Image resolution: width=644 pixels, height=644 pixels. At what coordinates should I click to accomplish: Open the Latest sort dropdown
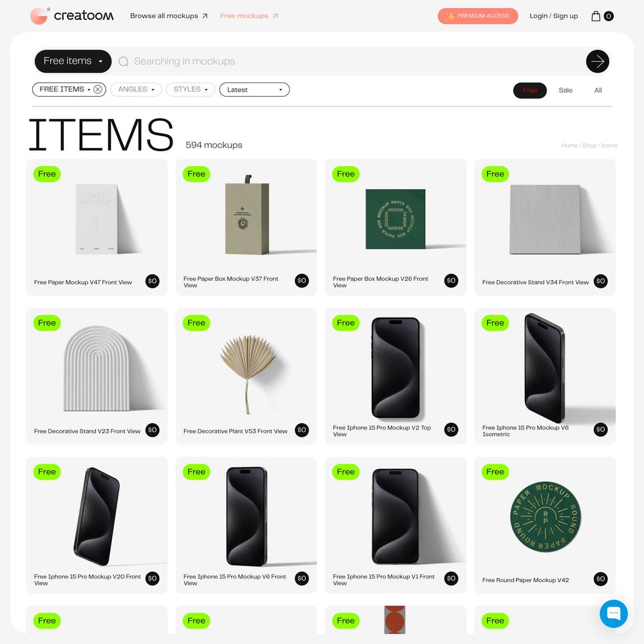point(254,90)
